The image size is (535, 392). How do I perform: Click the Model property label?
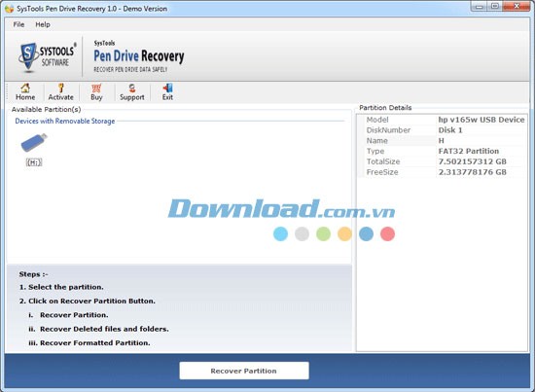tap(377, 120)
